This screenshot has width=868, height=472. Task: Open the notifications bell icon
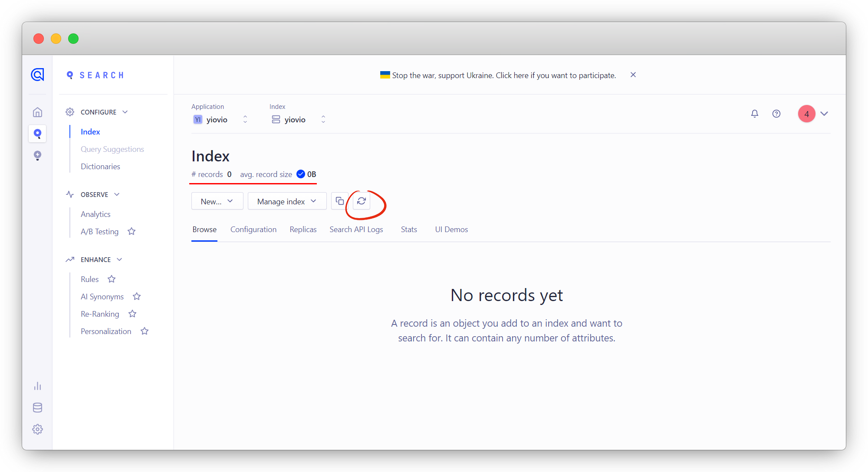(755, 114)
